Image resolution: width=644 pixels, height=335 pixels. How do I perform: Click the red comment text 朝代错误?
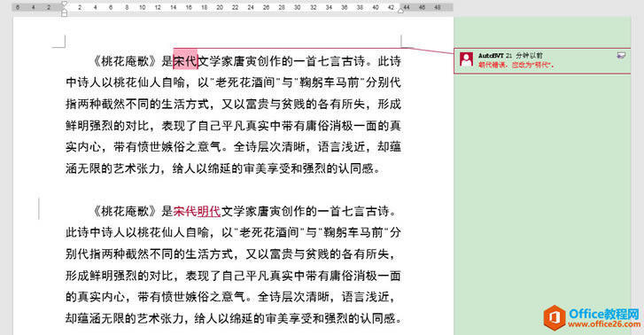492,65
